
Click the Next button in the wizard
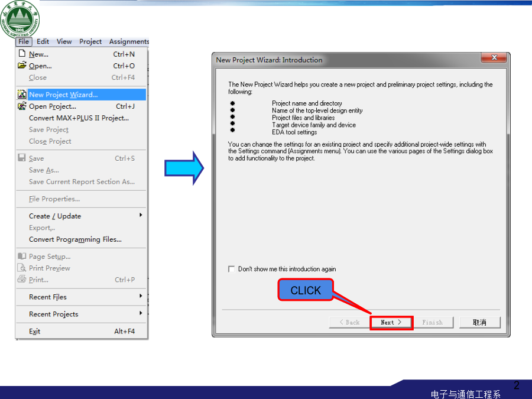pos(391,322)
